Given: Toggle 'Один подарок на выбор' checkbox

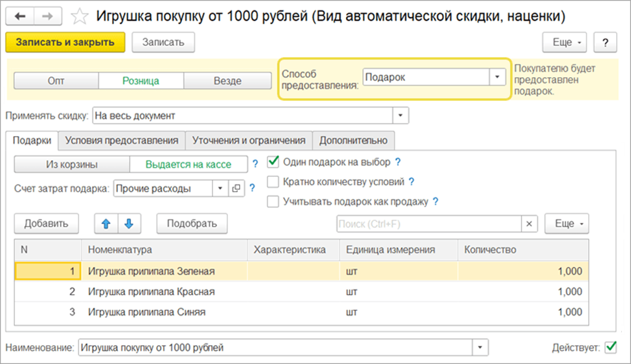Looking at the screenshot, I should click(273, 162).
